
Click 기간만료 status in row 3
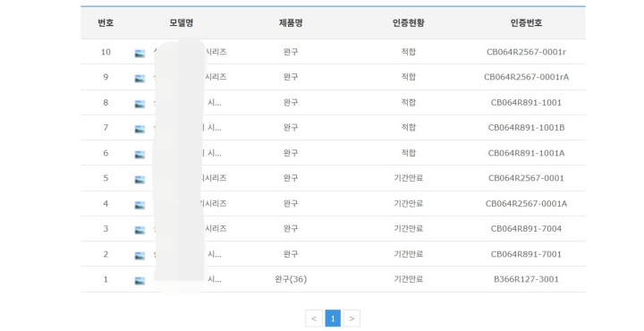(x=408, y=228)
